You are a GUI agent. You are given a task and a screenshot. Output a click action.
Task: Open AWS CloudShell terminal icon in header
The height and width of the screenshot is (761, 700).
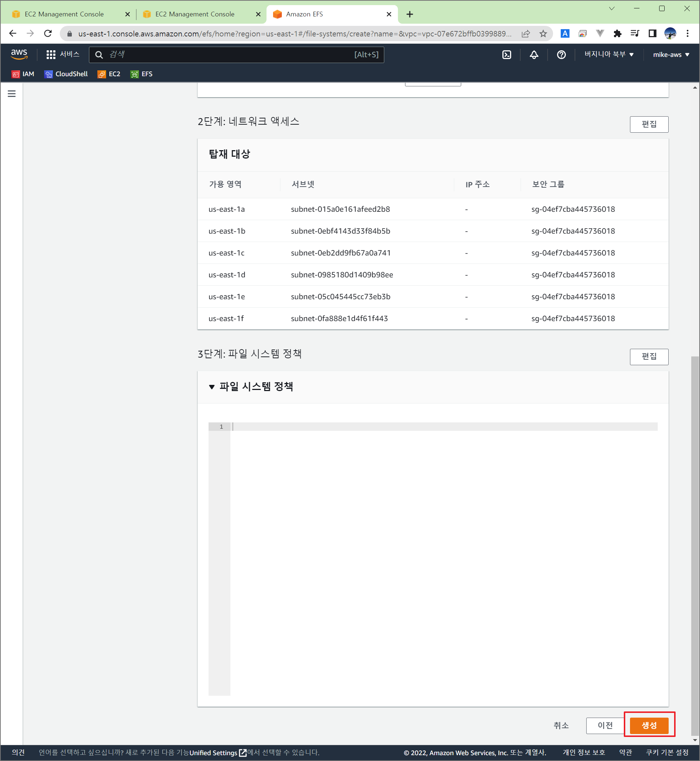click(x=506, y=55)
